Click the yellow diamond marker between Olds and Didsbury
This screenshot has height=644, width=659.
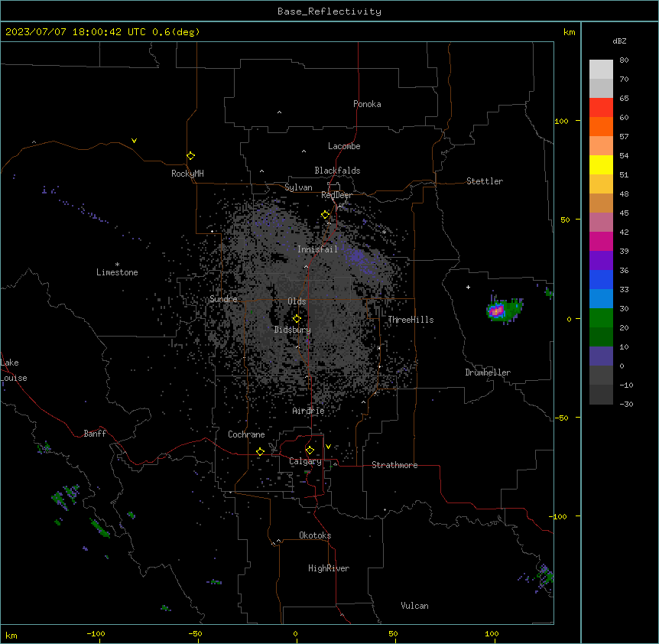pyautogui.click(x=297, y=319)
